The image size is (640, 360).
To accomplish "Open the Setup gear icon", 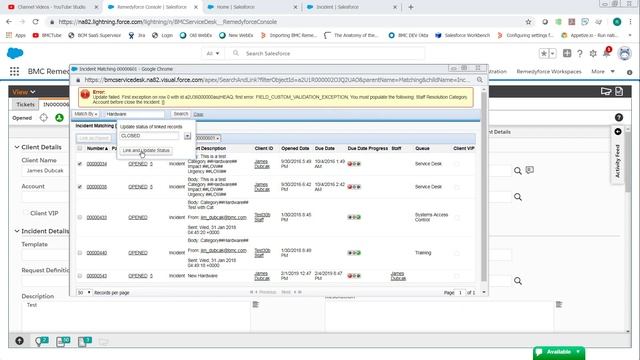I will 593,53.
